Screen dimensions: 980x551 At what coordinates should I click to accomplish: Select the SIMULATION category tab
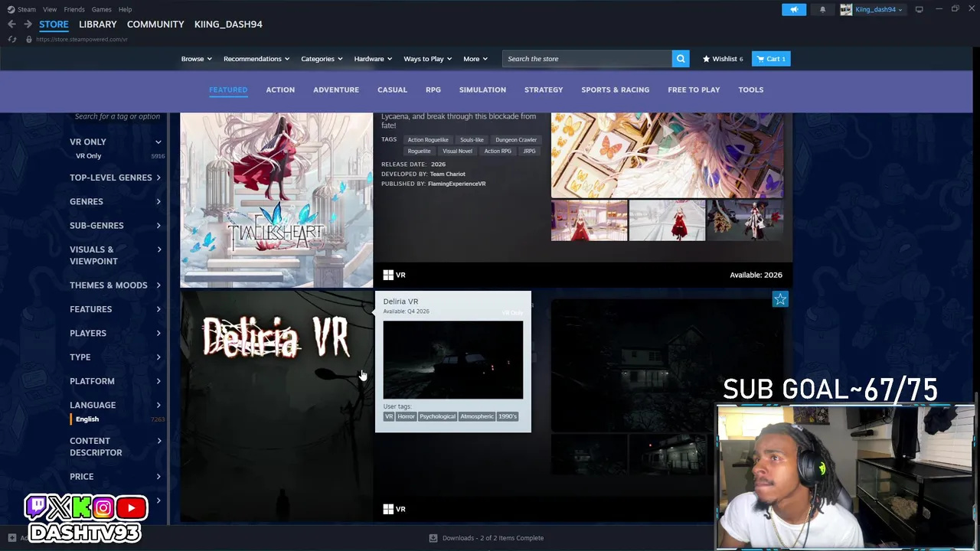tap(482, 90)
